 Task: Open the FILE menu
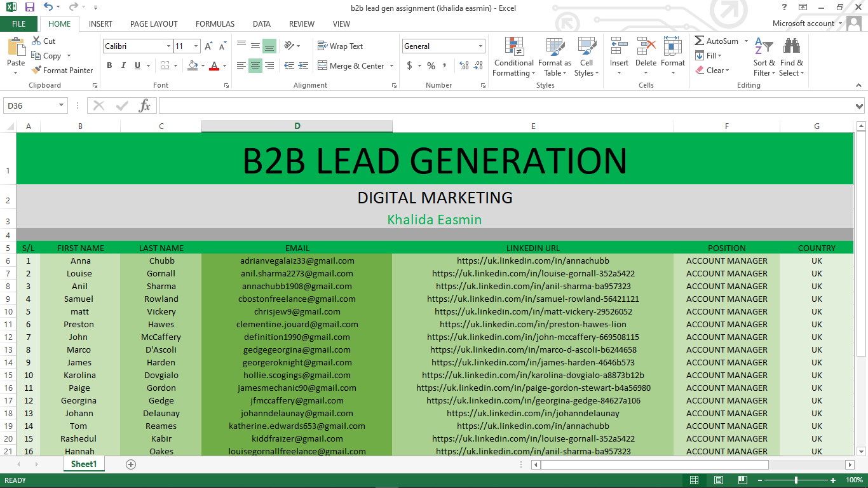(x=19, y=24)
